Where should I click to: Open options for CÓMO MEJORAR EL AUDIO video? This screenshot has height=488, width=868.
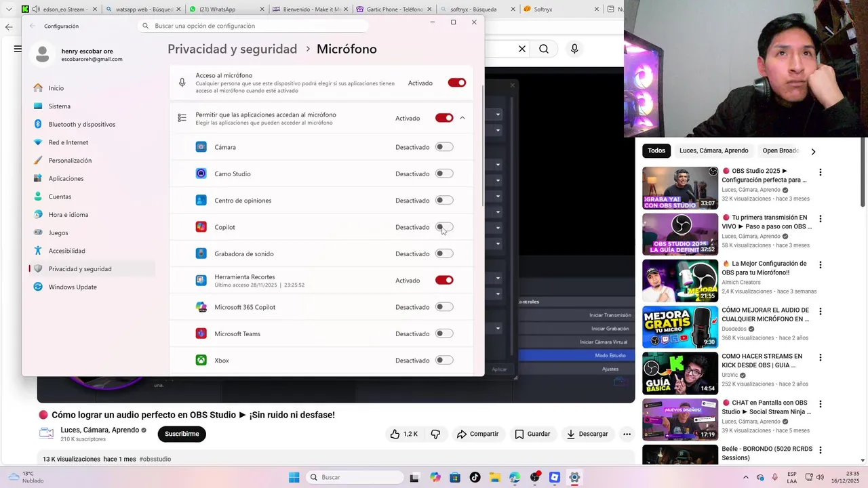click(821, 312)
